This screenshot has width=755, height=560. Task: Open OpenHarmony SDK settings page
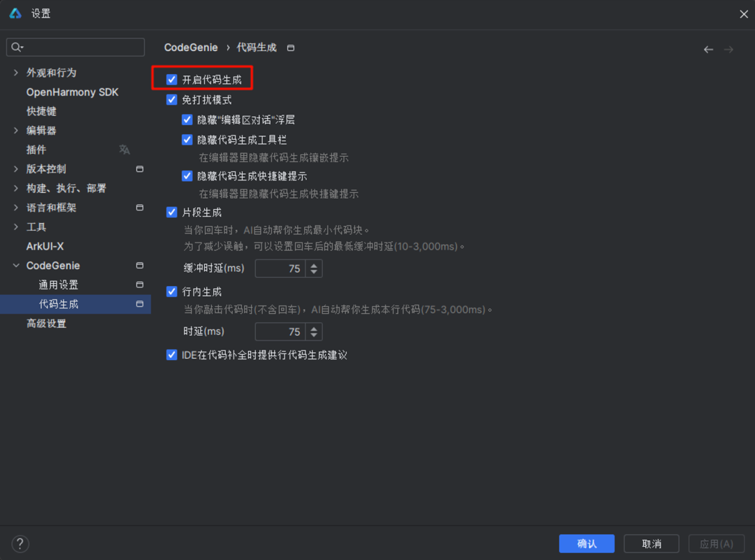click(x=72, y=92)
